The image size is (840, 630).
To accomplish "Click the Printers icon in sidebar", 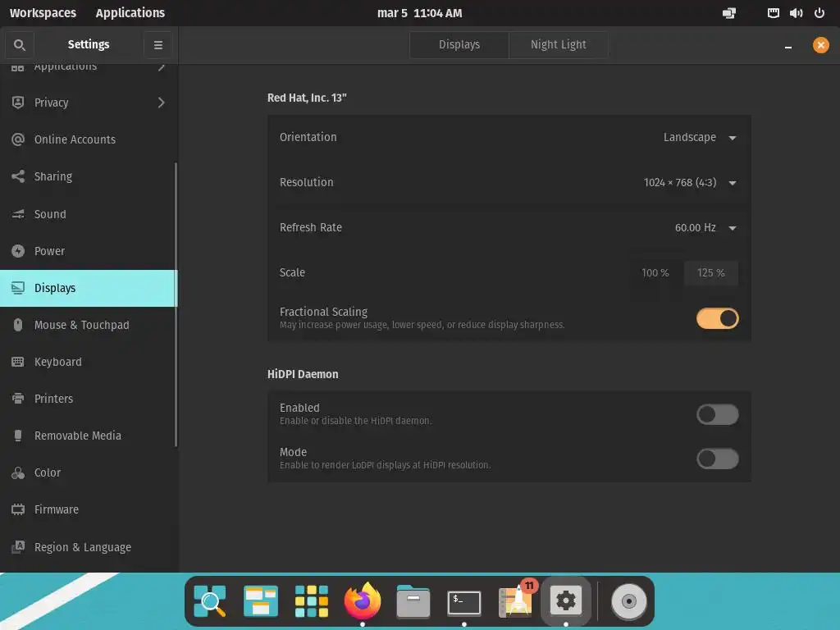I will pyautogui.click(x=18, y=399).
